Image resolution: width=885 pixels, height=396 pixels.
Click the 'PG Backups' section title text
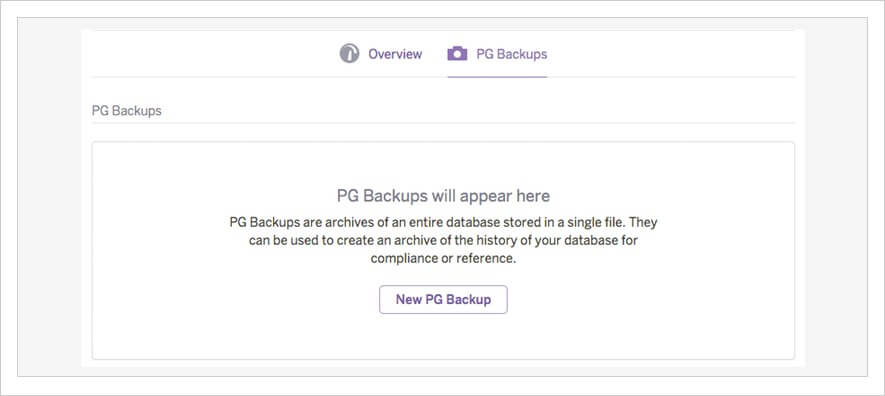tap(126, 111)
